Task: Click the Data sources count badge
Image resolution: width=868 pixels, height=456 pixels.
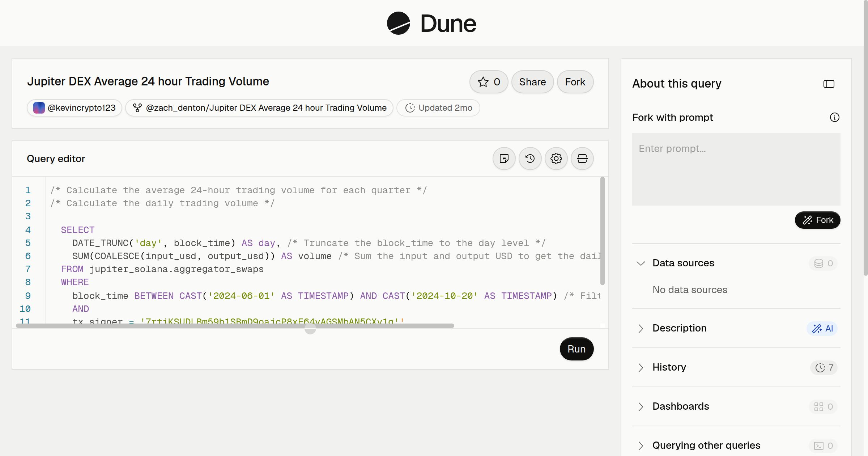Action: tap(823, 263)
